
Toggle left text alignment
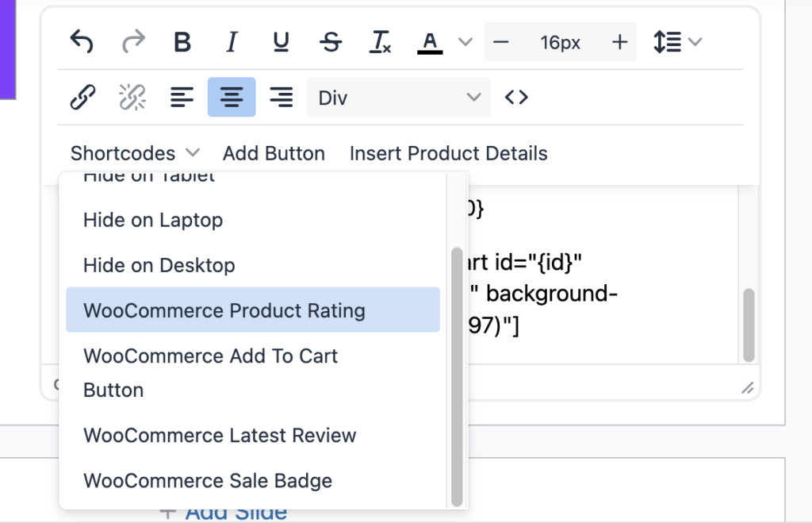pyautogui.click(x=182, y=97)
